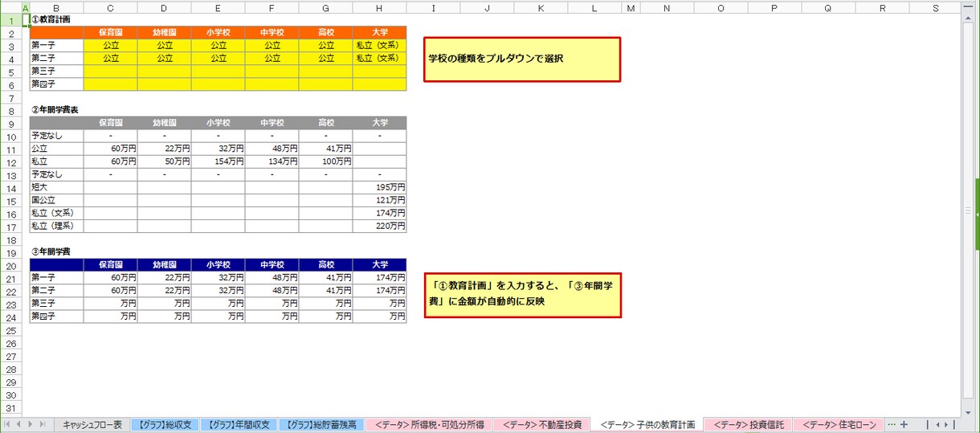Screen dimensions: 980x433
Task: Click the horizontal scroll right arrow
Action: coord(947,424)
